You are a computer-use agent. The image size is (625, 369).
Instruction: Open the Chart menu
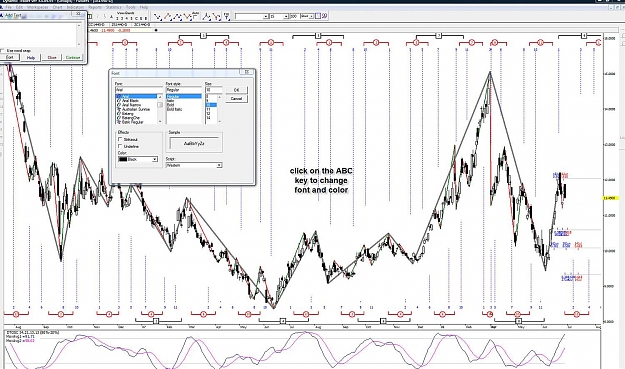coord(57,8)
